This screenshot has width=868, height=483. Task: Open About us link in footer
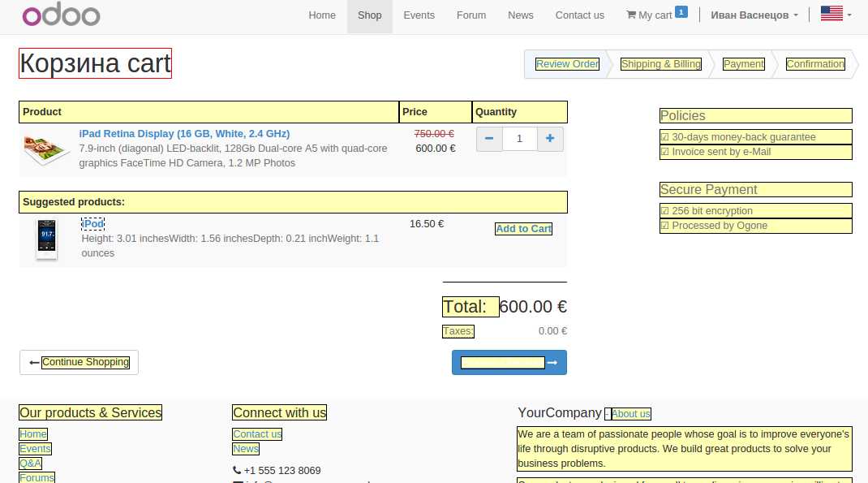(630, 414)
